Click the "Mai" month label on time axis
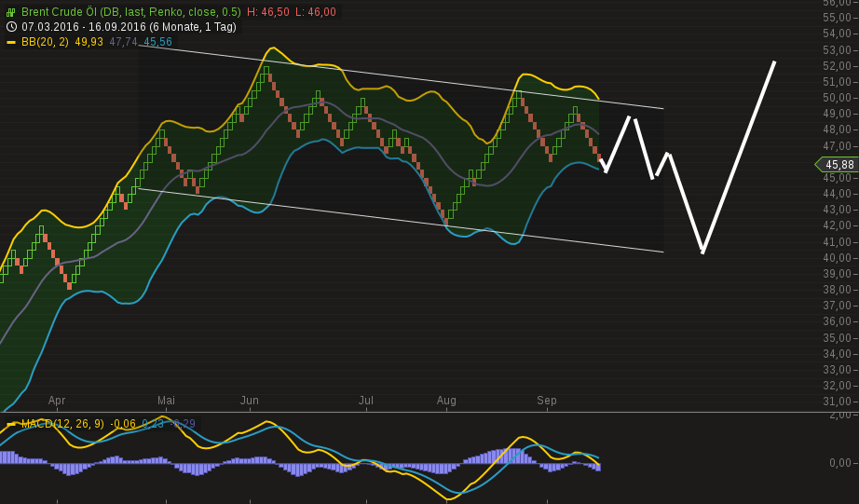Screen dimensions: 859x504 (x=166, y=401)
